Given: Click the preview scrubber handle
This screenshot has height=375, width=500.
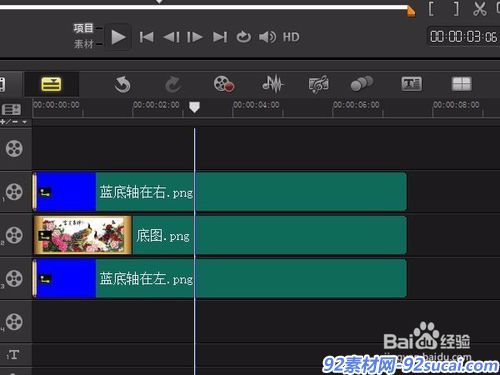Looking at the screenshot, I should 159,2.
